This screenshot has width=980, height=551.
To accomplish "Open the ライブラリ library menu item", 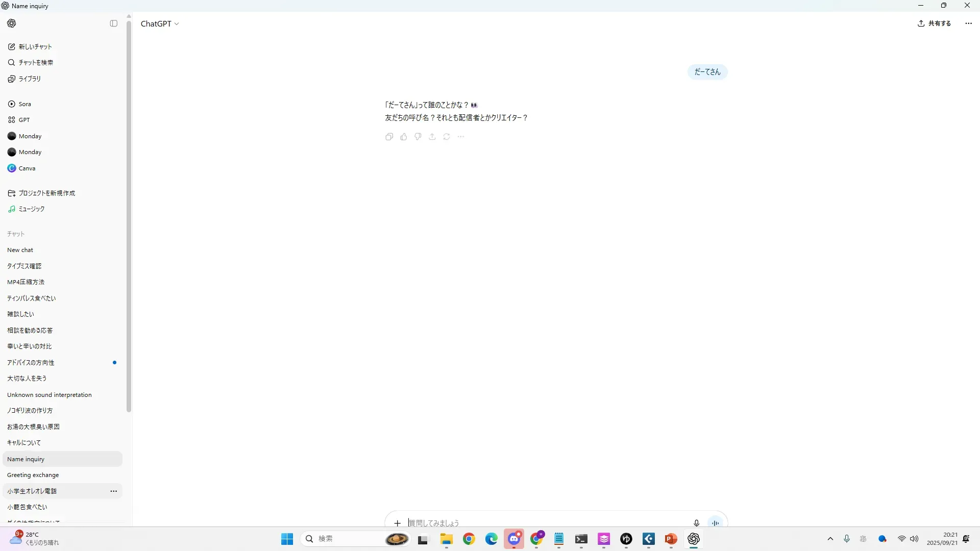I will [30, 79].
